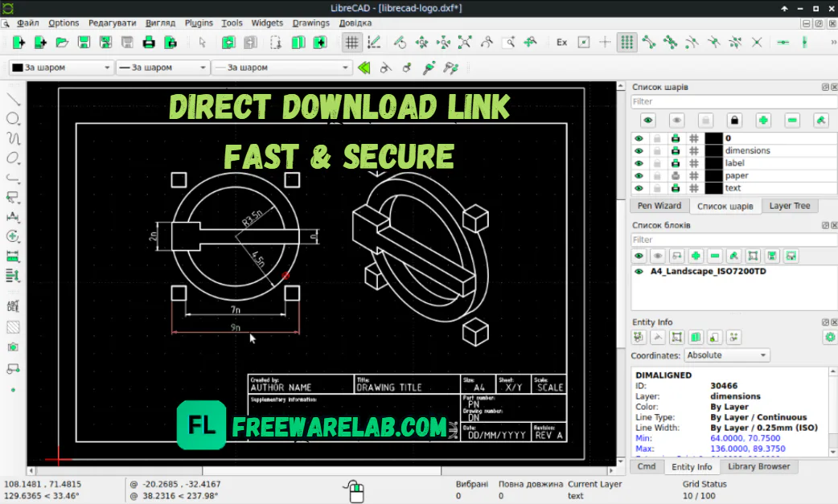Click Entity Info settings gear icon
Image resolution: width=838 pixels, height=504 pixels.
tap(829, 337)
